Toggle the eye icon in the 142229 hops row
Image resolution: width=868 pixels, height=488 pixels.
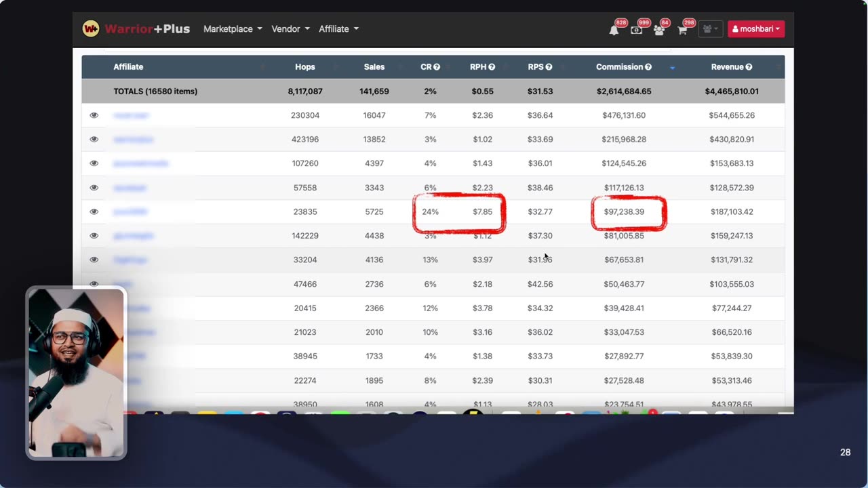click(94, 236)
